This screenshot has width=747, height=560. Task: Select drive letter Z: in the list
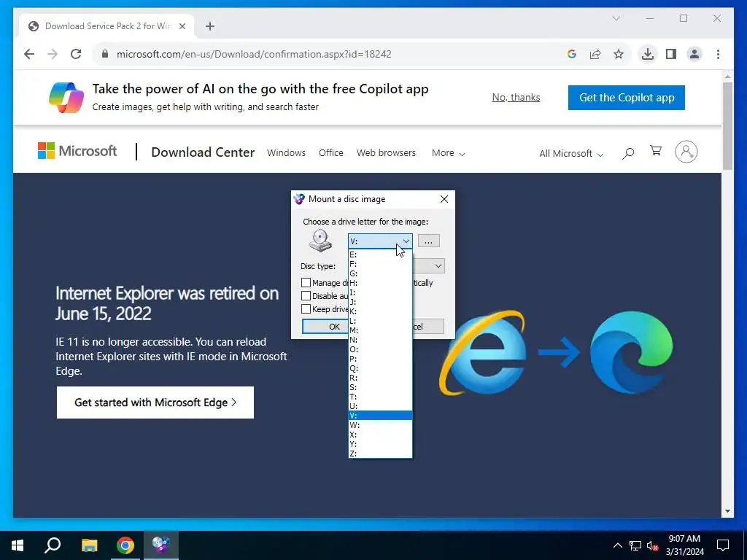coord(380,454)
